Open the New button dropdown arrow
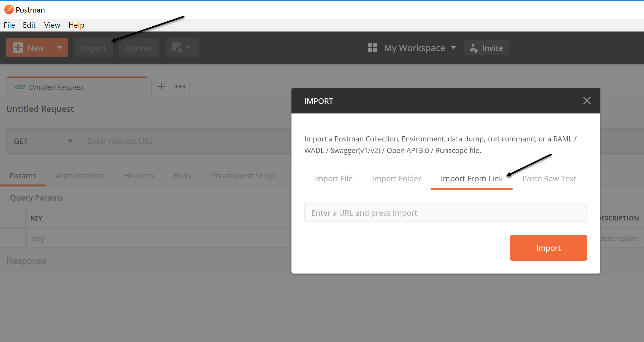 [59, 48]
